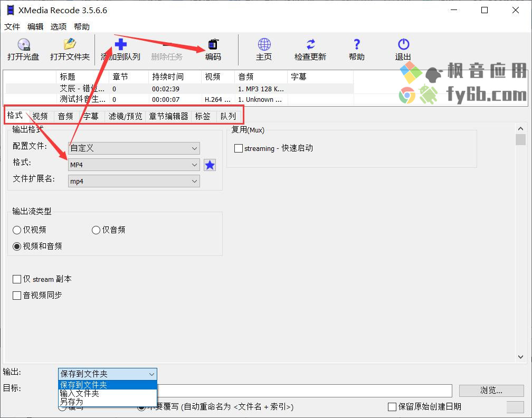The height and width of the screenshot is (418, 532).
Task: Open the 文件扩展名 dropdown showing mp4
Action: tap(134, 181)
